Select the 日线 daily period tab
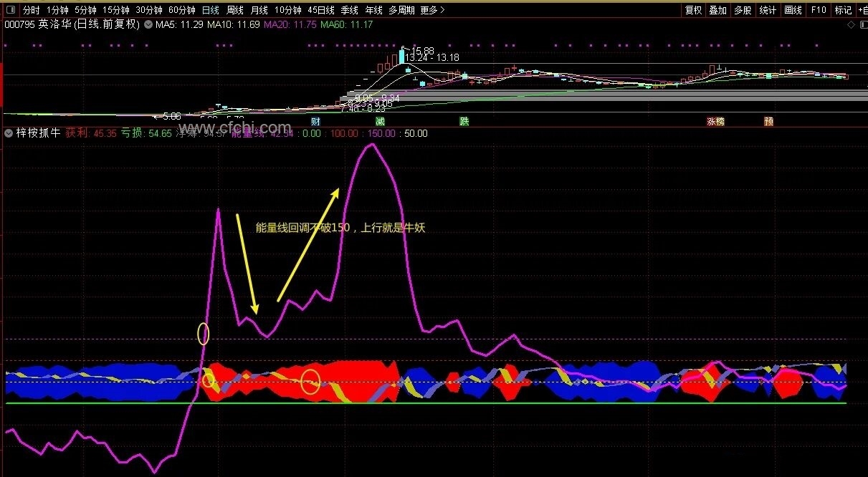This screenshot has height=477, width=868. coord(211,10)
